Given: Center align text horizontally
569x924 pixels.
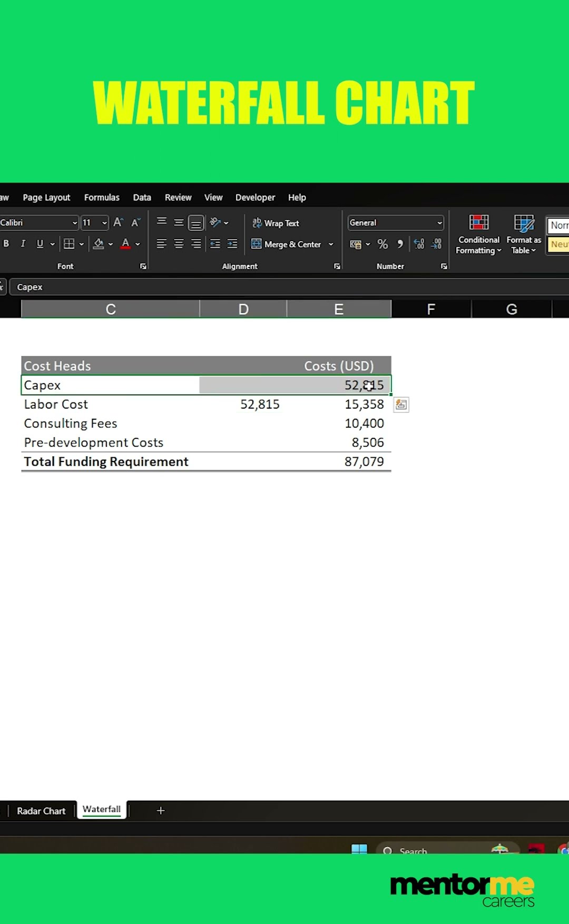Looking at the screenshot, I should [179, 244].
